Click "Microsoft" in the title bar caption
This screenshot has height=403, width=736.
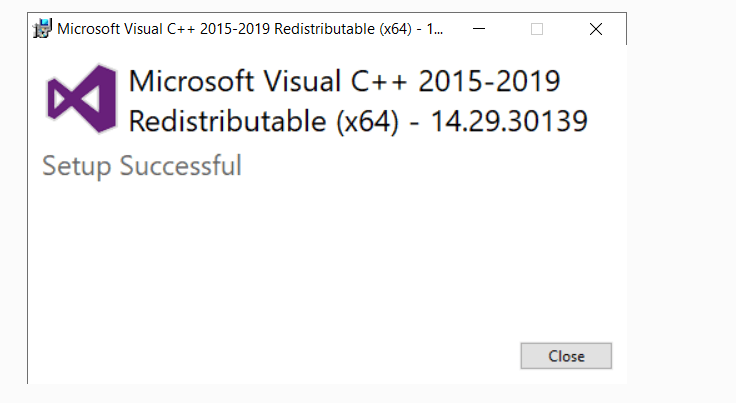(93, 29)
